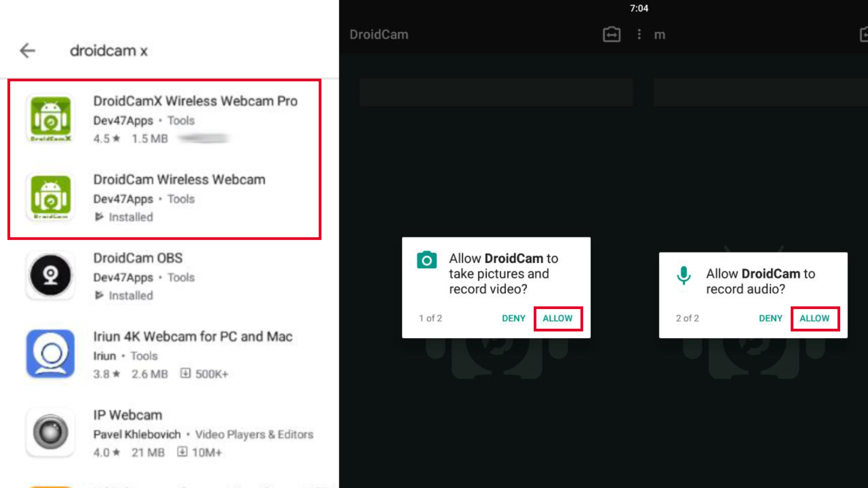868x488 pixels.
Task: Deny audio recording permission
Action: click(x=770, y=319)
